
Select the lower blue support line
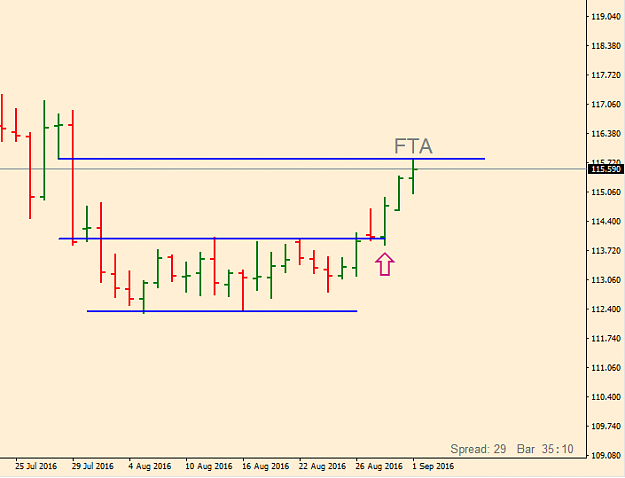(x=222, y=311)
